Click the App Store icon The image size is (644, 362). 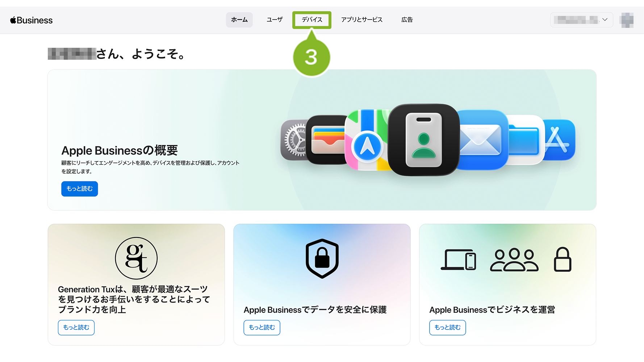(559, 140)
